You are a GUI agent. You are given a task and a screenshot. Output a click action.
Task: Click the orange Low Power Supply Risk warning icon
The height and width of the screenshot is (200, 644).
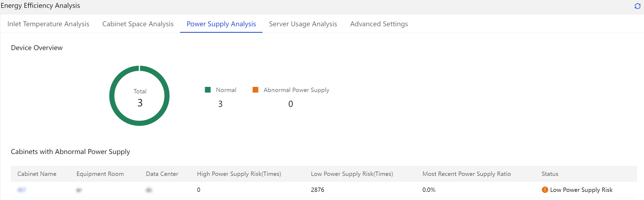coord(545,190)
